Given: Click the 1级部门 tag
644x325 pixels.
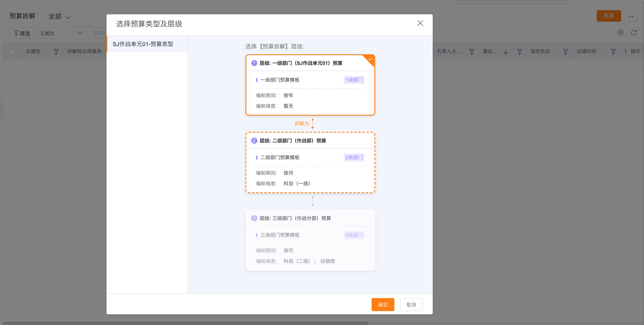Looking at the screenshot, I should pyautogui.click(x=354, y=80).
